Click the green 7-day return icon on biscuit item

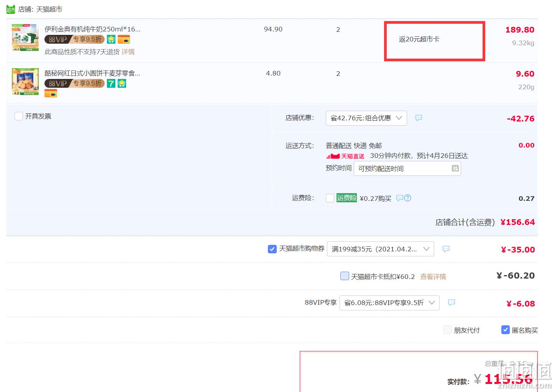pos(111,84)
